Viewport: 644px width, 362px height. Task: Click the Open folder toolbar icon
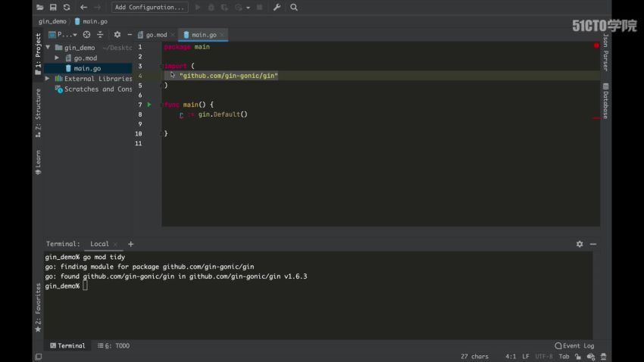[40, 8]
